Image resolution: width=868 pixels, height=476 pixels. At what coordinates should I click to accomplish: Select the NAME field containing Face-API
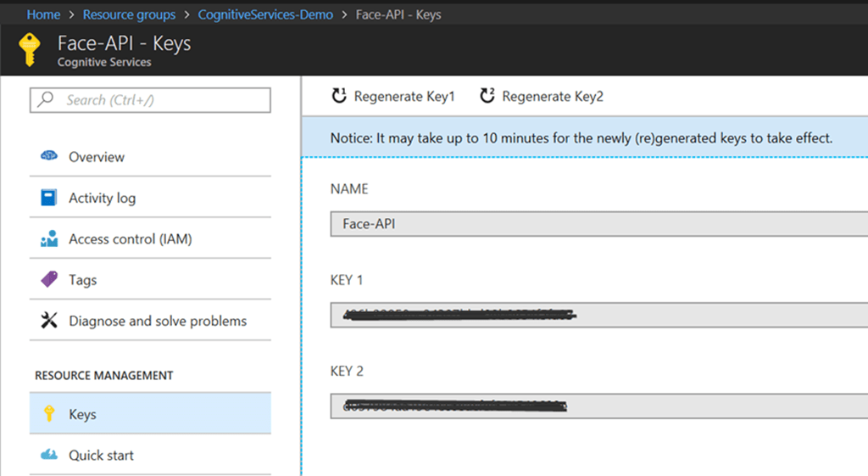(593, 224)
